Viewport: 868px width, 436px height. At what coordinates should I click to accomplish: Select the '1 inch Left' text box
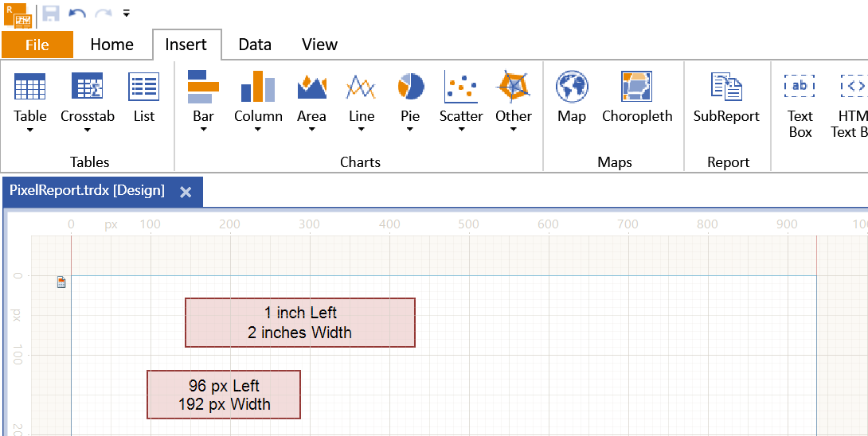point(300,322)
